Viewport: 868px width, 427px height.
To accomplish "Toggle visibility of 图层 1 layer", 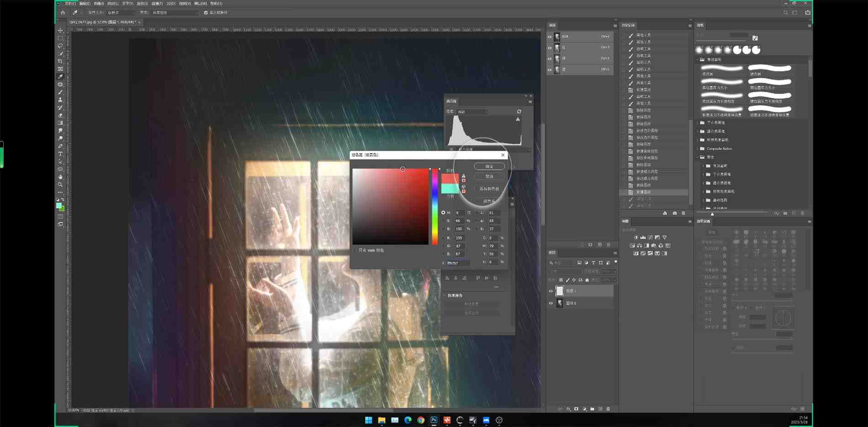I will coord(550,291).
